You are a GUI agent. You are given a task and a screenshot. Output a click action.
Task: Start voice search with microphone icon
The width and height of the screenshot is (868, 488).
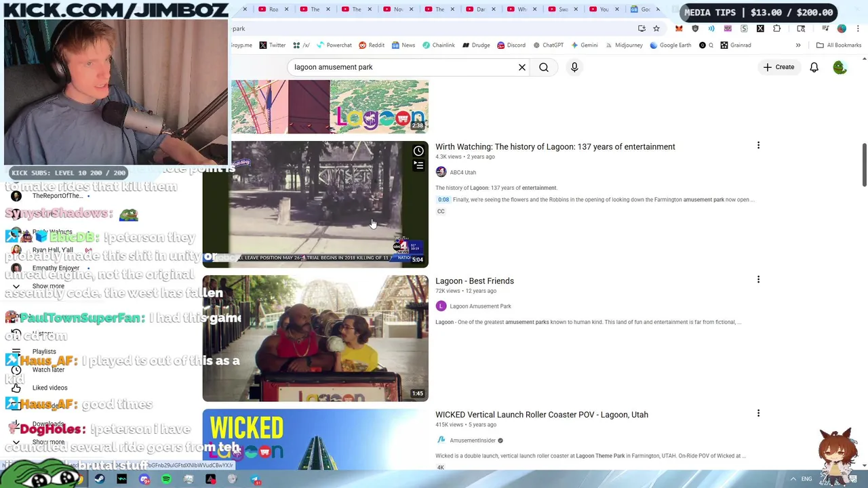(x=574, y=67)
